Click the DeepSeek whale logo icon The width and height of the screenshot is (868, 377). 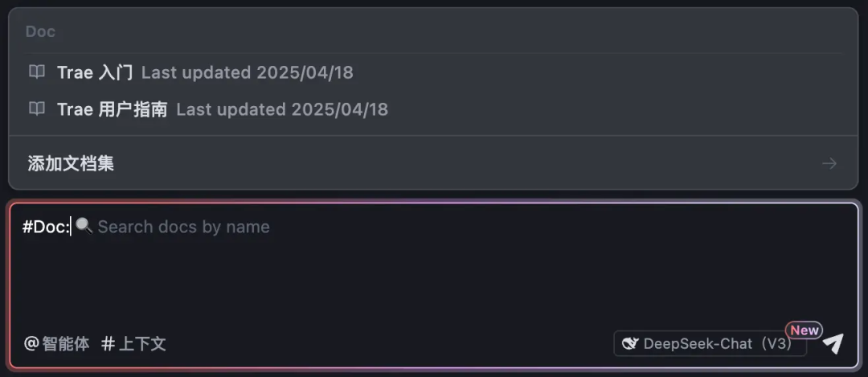(631, 343)
